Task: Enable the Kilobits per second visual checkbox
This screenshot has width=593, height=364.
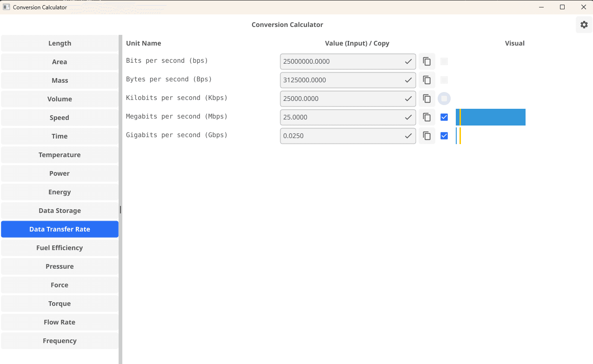Action: pos(444,98)
